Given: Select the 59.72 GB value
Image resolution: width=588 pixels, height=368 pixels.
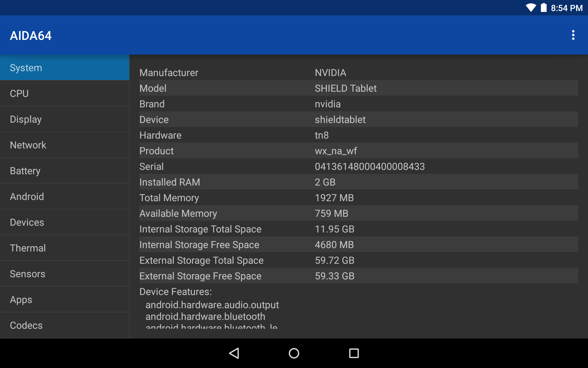Looking at the screenshot, I should tap(334, 260).
